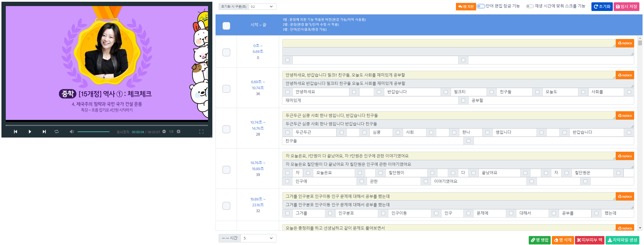The height and width of the screenshot is (245, 644).
Task: Check the word checkbox for 인구분포
Action: coord(330,213)
